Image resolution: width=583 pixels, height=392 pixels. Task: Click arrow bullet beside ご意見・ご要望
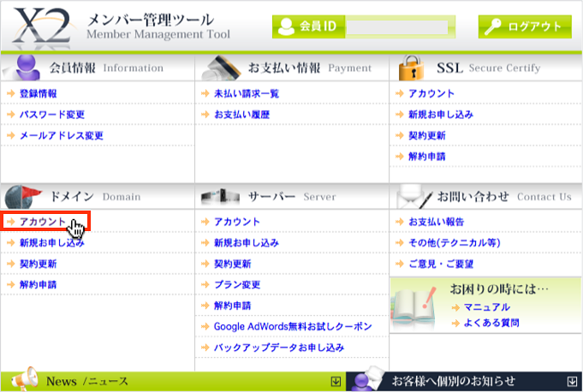click(399, 264)
